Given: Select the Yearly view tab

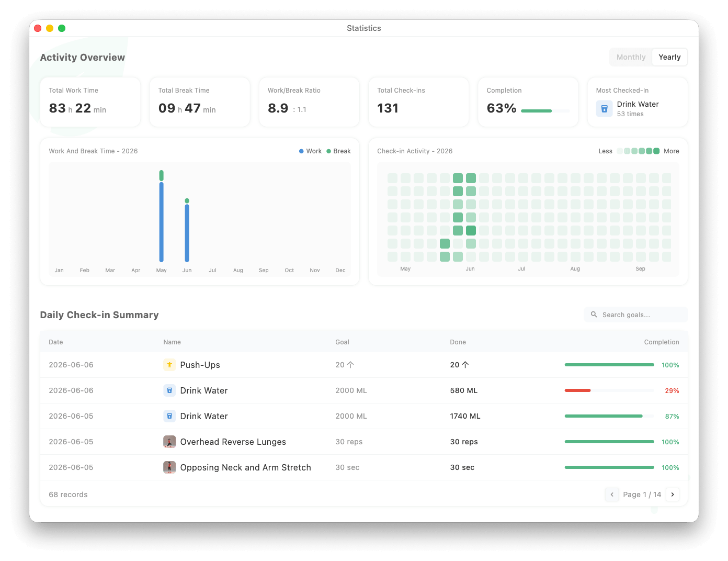Looking at the screenshot, I should point(669,57).
